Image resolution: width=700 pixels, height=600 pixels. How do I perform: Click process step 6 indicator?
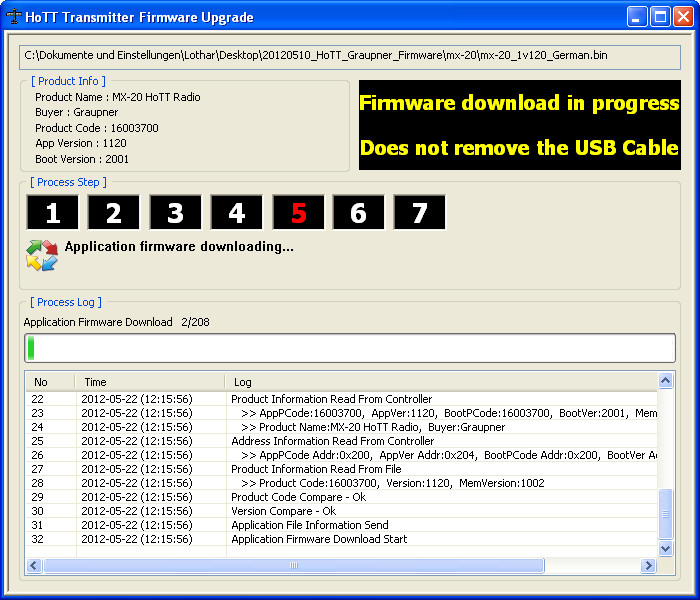pyautogui.click(x=358, y=213)
